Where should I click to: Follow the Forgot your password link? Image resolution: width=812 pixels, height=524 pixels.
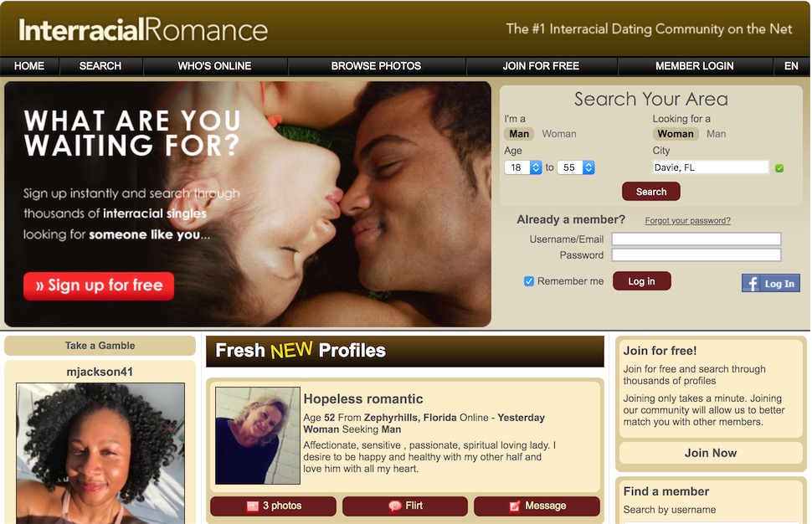point(688,221)
